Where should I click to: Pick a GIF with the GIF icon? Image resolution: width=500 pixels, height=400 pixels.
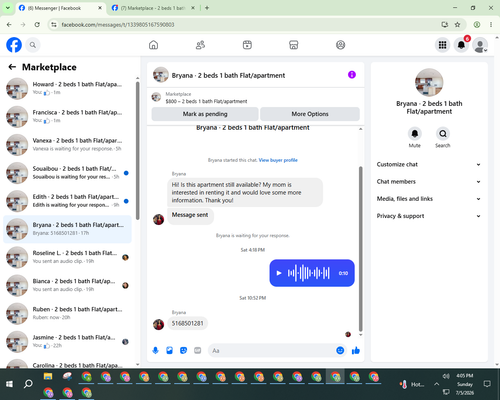tap(198, 350)
